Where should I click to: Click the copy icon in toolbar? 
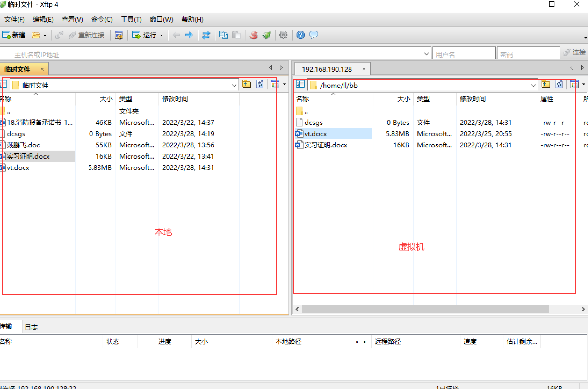[x=223, y=35]
